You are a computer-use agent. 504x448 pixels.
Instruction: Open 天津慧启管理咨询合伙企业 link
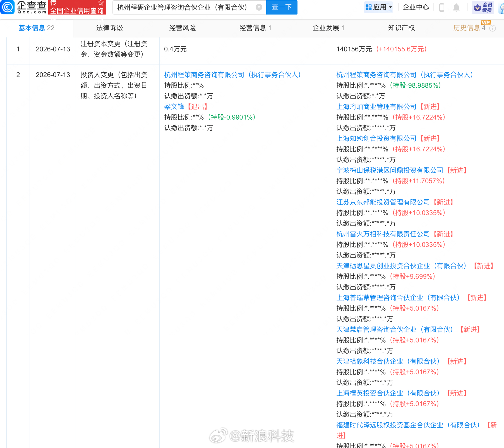click(x=395, y=330)
